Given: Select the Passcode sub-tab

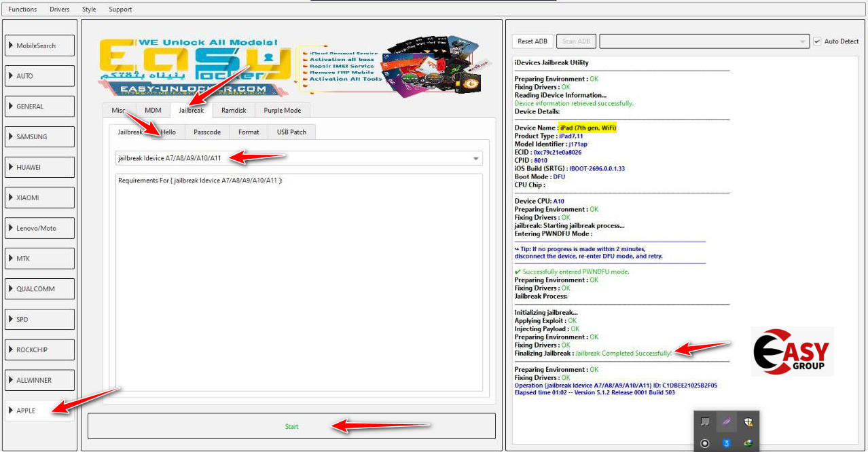Looking at the screenshot, I should click(207, 132).
